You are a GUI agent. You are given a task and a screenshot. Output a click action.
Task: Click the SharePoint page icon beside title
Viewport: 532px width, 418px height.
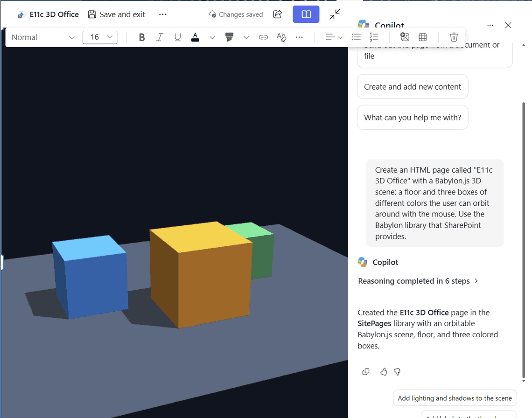pos(21,15)
